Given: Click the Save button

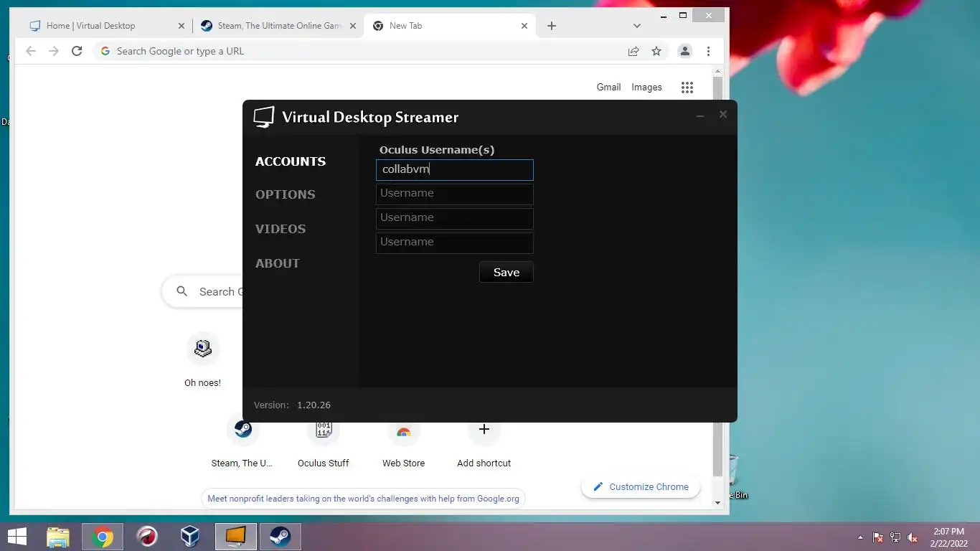Looking at the screenshot, I should [x=507, y=272].
